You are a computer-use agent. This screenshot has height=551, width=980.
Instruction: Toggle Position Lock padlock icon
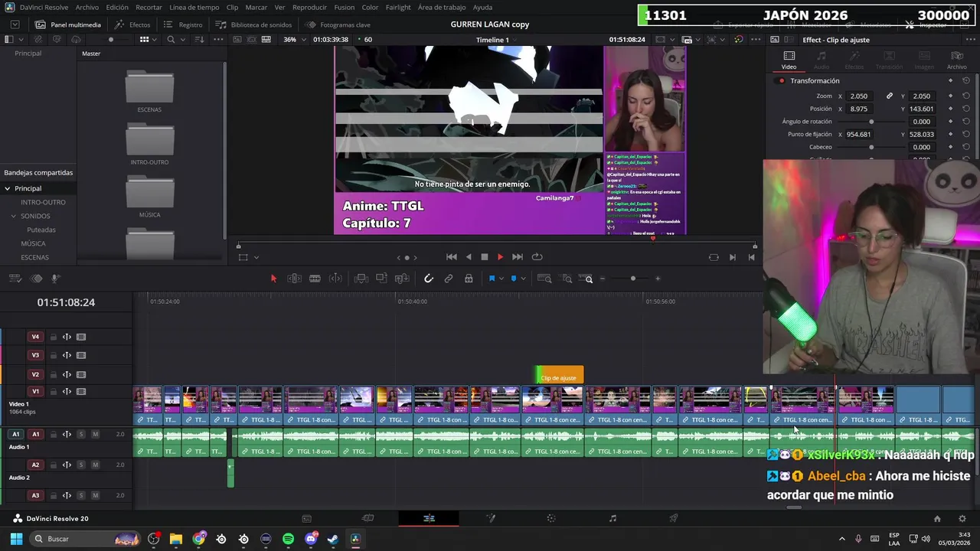coord(469,279)
